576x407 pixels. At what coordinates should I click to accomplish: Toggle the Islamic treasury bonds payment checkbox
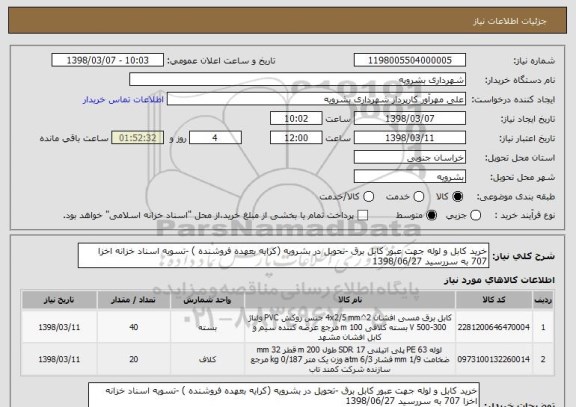coord(363,216)
